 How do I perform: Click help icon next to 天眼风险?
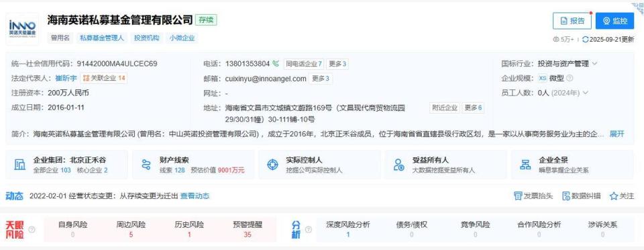pyautogui.click(x=32, y=229)
